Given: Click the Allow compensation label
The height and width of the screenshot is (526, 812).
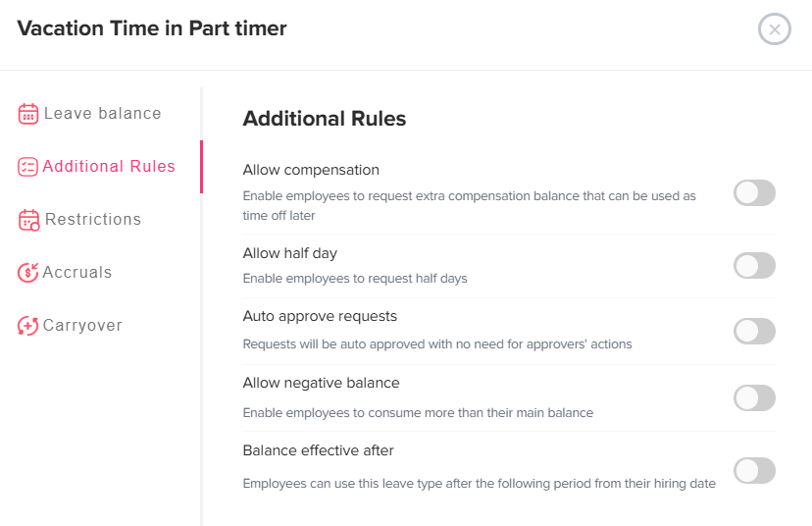Looking at the screenshot, I should [x=311, y=170].
